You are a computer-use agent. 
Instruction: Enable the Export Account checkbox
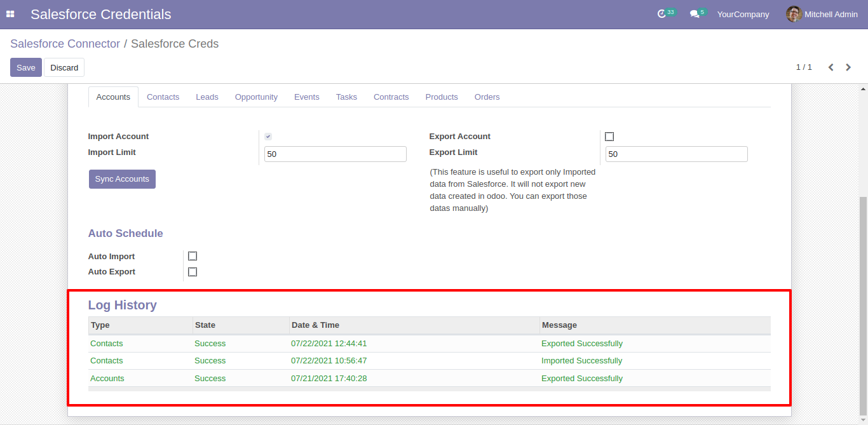pyautogui.click(x=609, y=137)
